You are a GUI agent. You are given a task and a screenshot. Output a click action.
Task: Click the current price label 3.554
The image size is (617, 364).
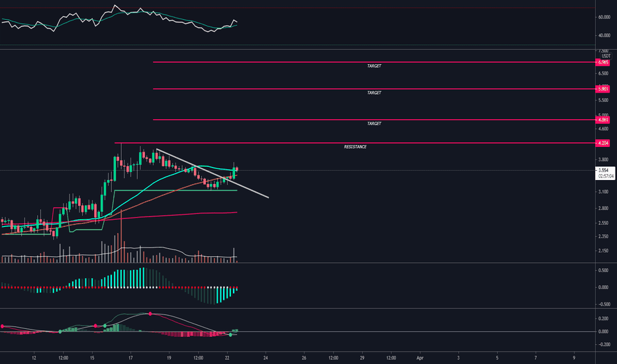[x=603, y=170]
